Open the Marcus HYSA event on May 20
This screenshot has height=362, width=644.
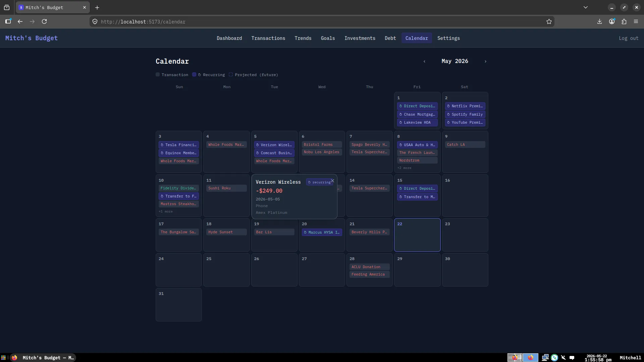click(322, 232)
